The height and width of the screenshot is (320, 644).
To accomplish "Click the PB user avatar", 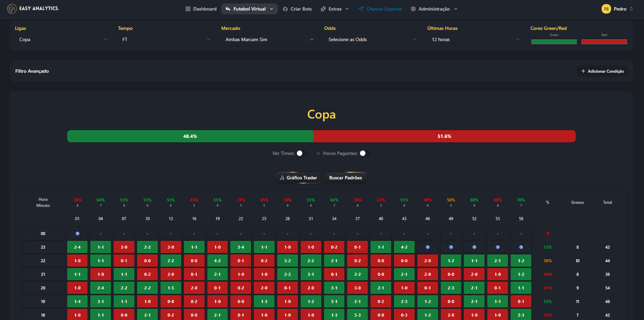I will click(606, 9).
